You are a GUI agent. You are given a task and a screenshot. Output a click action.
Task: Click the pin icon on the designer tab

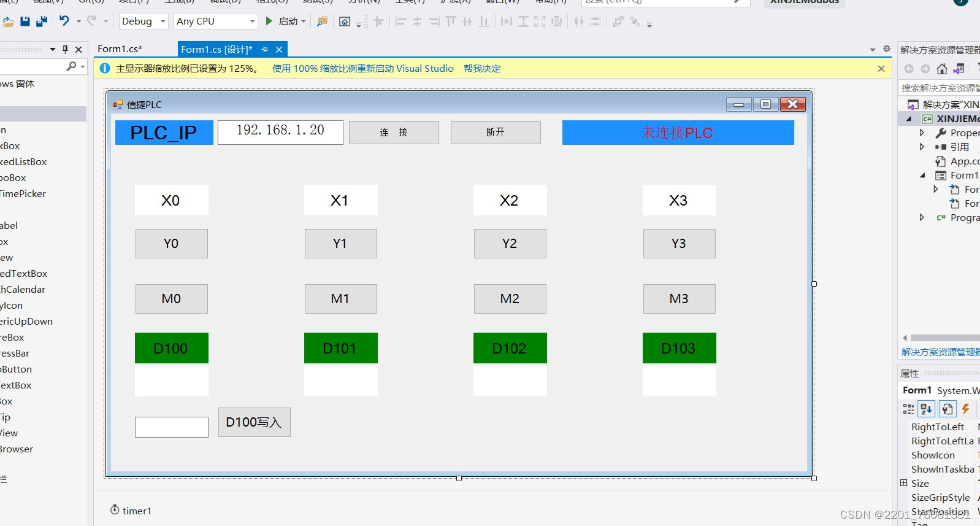pos(264,49)
